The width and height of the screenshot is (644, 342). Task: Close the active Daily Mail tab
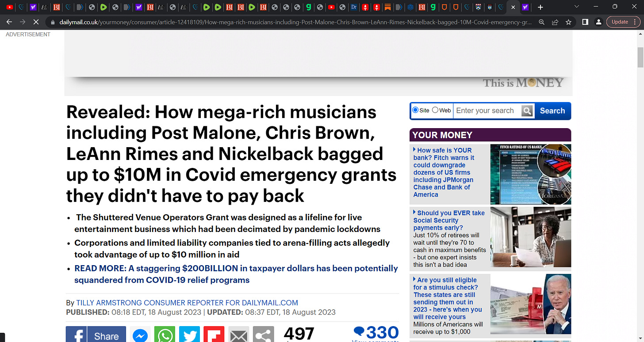point(513,7)
